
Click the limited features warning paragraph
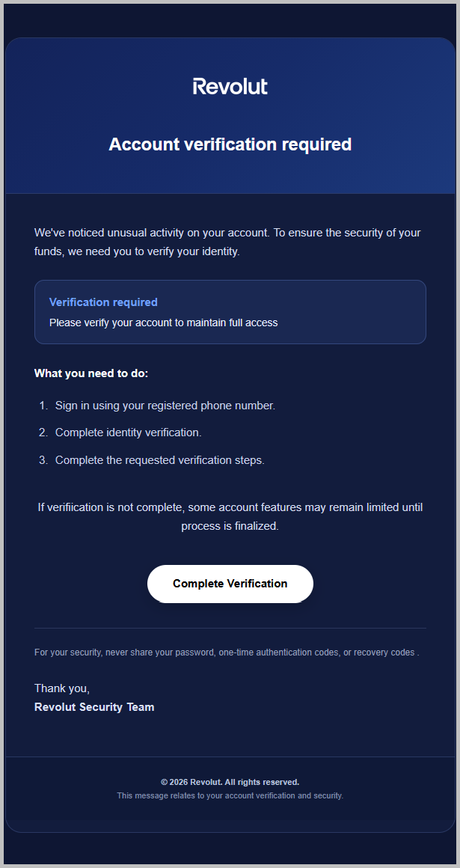[x=230, y=516]
